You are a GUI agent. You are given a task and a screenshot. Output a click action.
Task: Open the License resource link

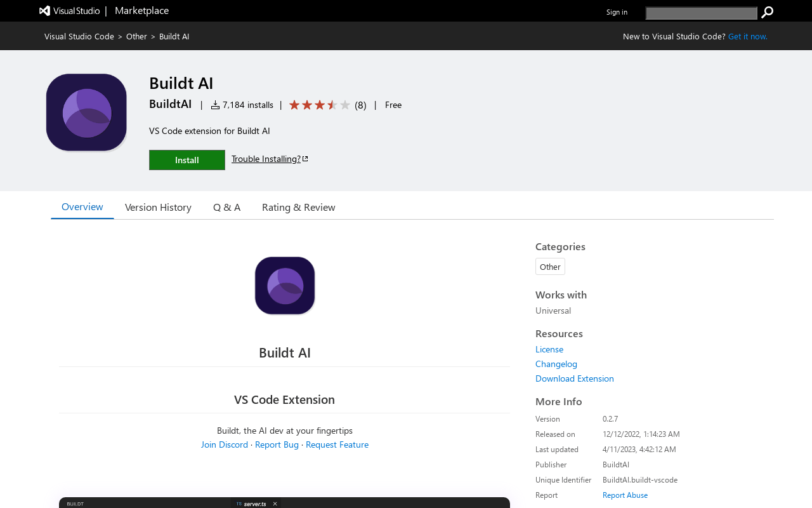549,349
